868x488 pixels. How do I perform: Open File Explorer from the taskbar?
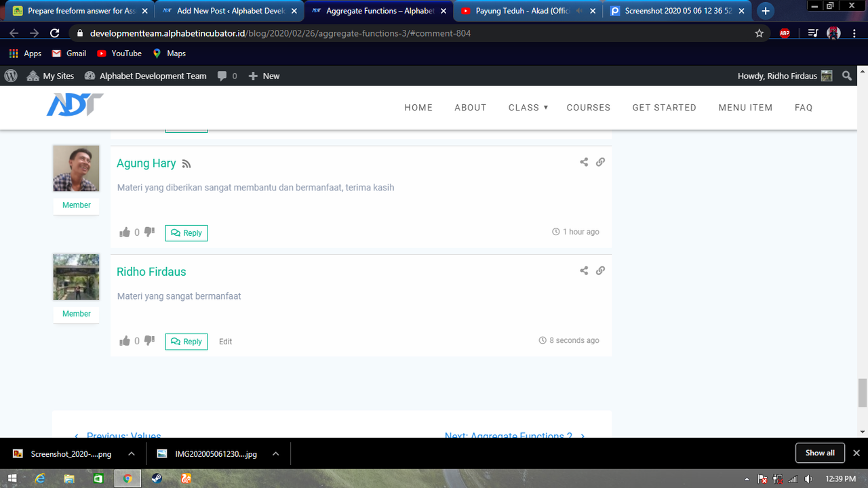(x=69, y=479)
